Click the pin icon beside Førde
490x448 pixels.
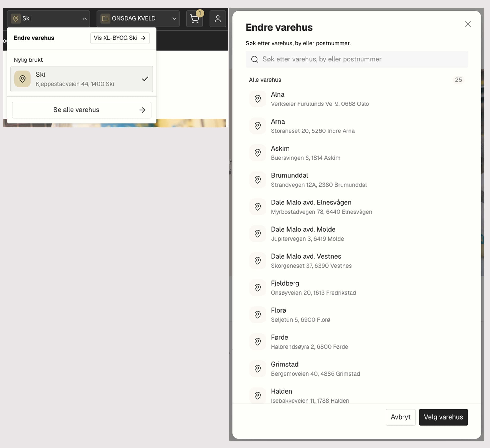tap(258, 342)
